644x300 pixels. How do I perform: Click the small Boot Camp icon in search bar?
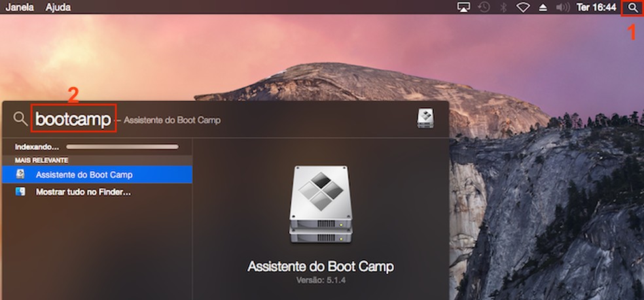[425, 118]
